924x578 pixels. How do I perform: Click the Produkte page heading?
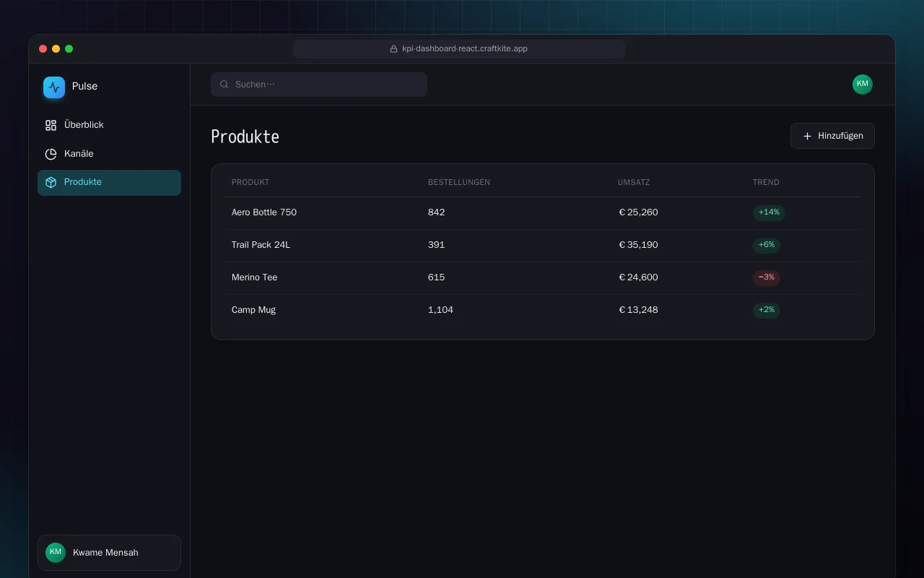coord(245,137)
